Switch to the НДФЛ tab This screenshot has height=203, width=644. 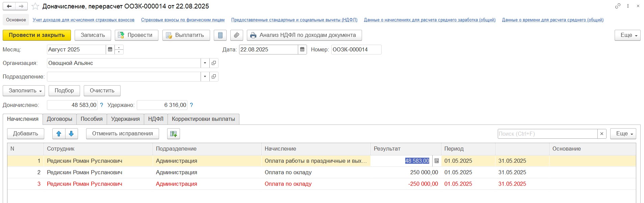[156, 119]
